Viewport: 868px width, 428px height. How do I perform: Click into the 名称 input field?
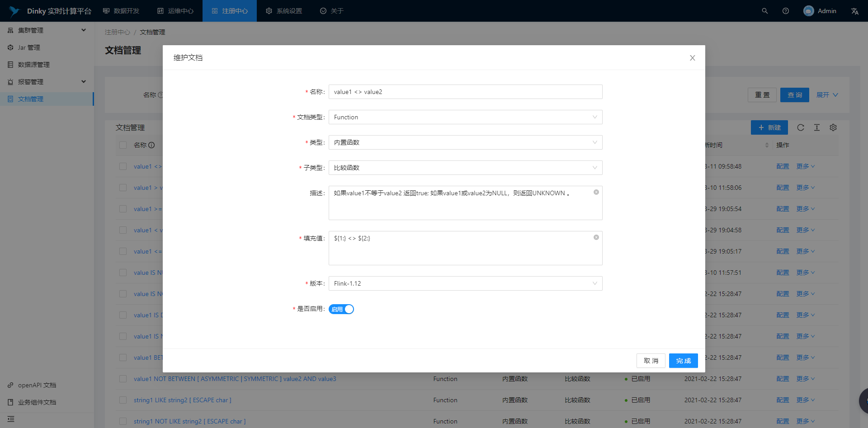click(x=465, y=92)
